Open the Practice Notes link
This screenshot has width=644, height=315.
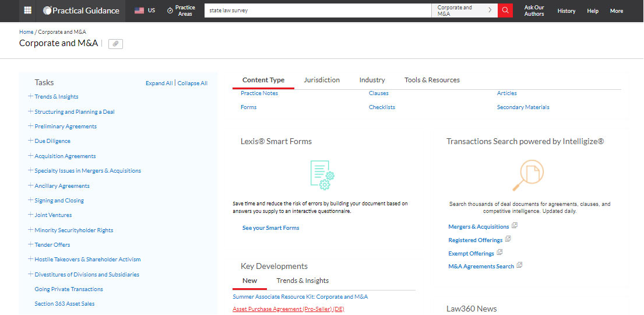[x=259, y=93]
